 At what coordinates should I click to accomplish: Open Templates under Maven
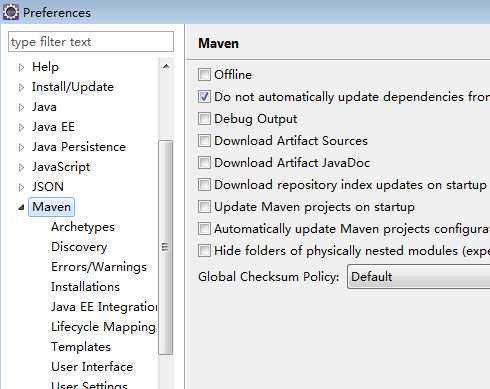pos(81,347)
